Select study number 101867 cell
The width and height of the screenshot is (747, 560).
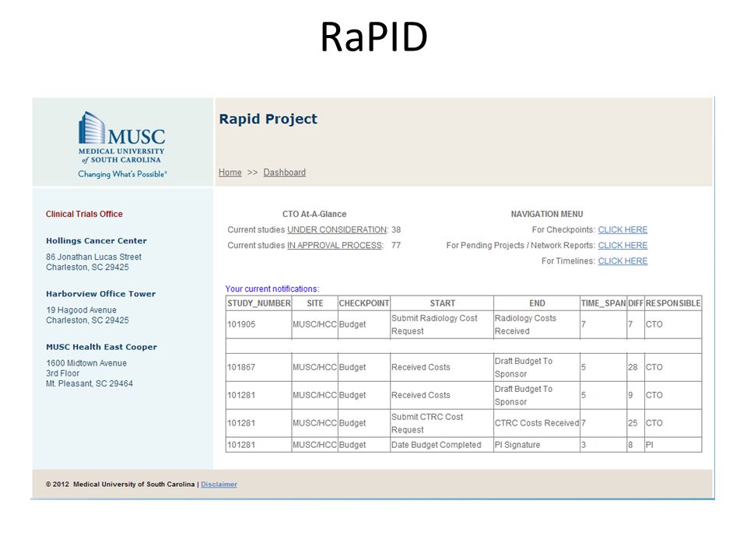258,367
